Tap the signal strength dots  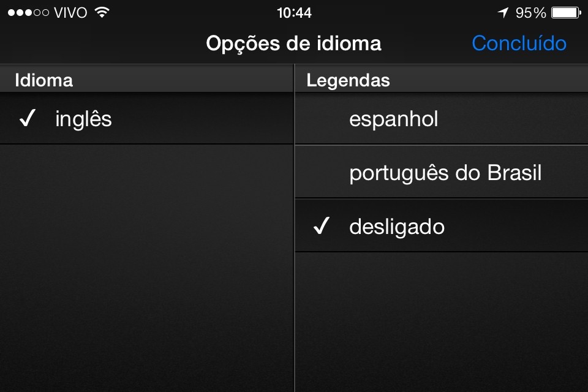(x=28, y=12)
